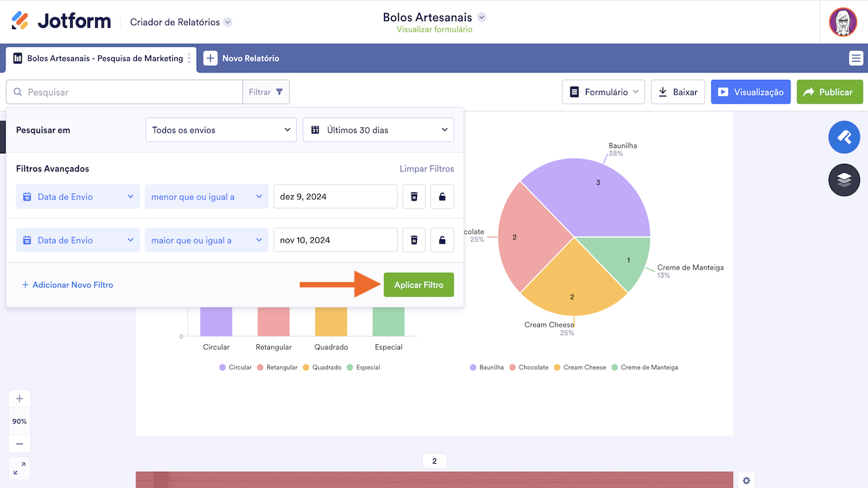Add a filter via Adicionar Novo Filtro

click(67, 285)
